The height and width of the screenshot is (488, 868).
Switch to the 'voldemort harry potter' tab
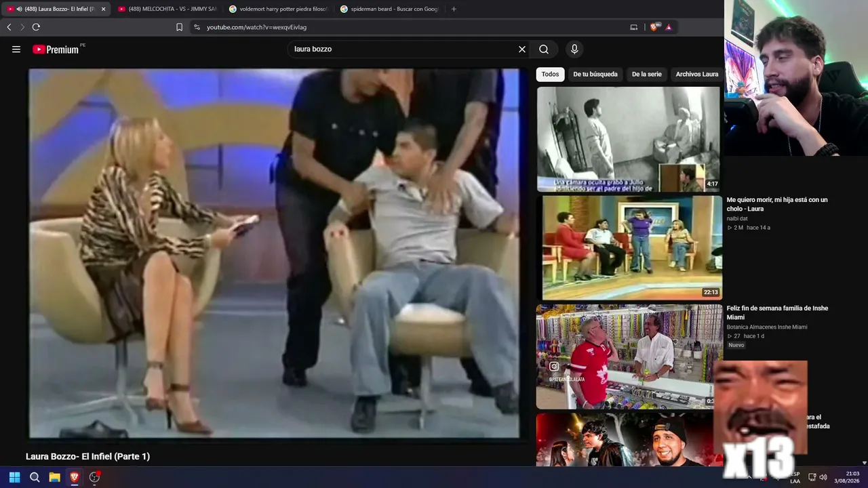point(278,9)
